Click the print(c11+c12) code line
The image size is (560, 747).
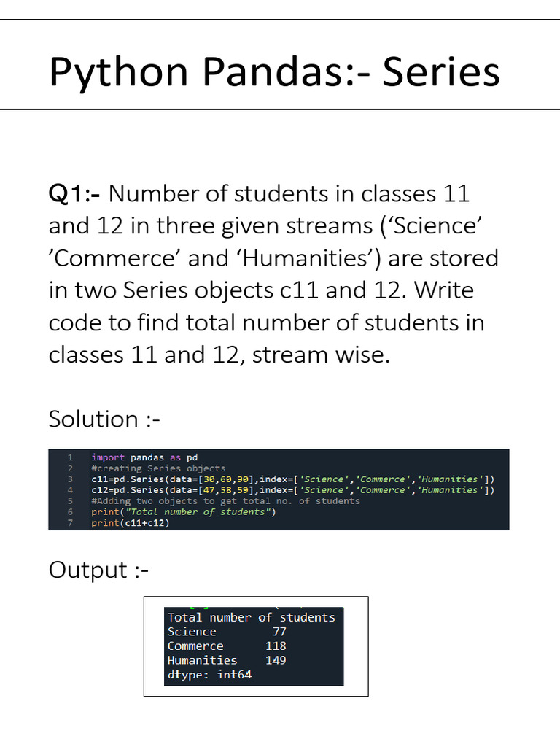pos(130,523)
